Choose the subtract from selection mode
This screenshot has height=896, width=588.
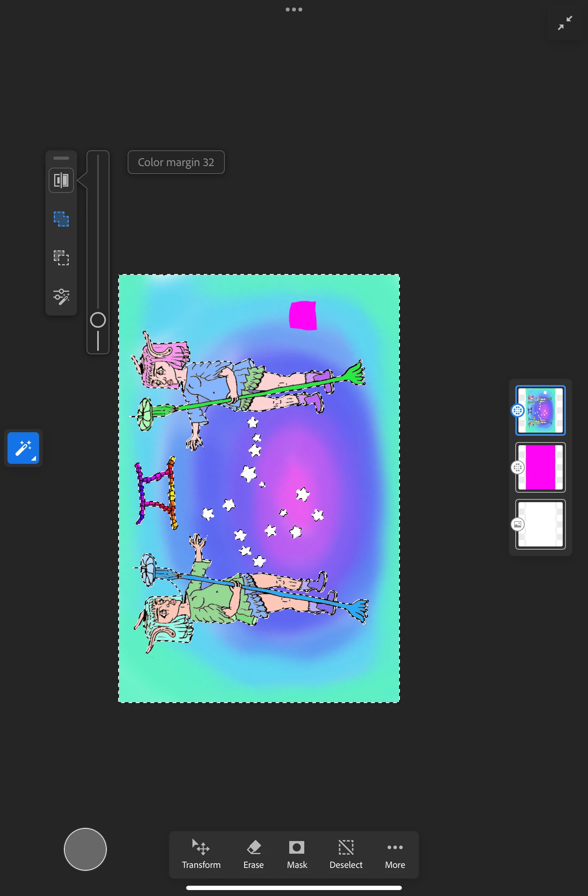(x=61, y=258)
